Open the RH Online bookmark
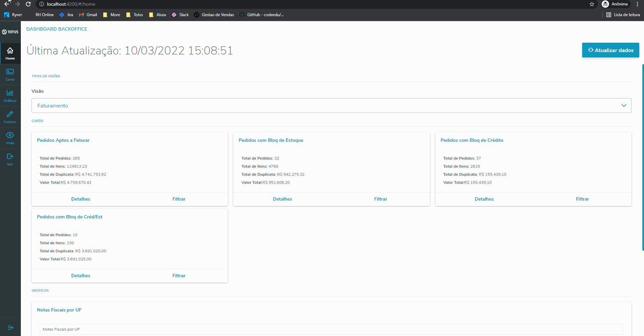The width and height of the screenshot is (644, 336). (x=45, y=15)
